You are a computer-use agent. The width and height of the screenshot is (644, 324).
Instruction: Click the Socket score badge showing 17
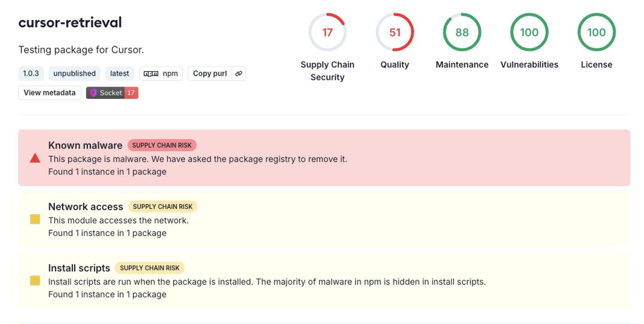[112, 93]
